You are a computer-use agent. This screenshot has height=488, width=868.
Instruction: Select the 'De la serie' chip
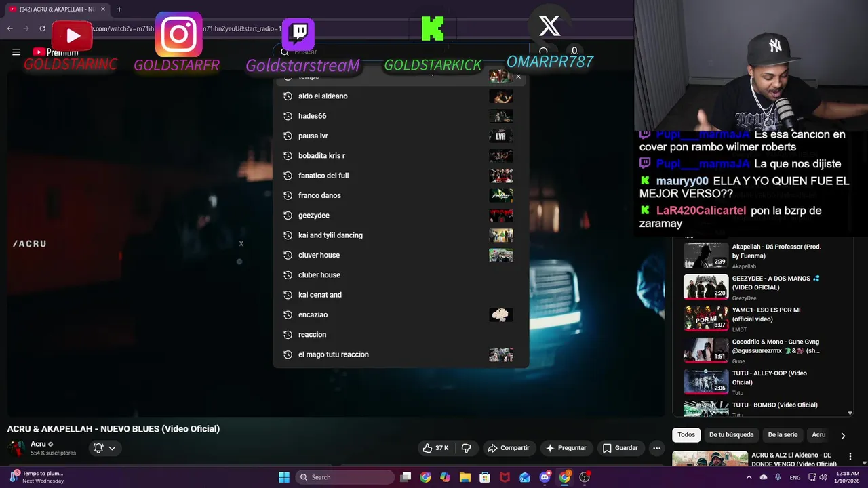pyautogui.click(x=783, y=435)
